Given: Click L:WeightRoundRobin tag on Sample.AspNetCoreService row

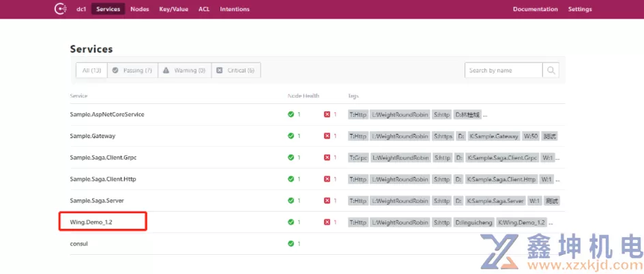Looking at the screenshot, I should pos(400,114).
